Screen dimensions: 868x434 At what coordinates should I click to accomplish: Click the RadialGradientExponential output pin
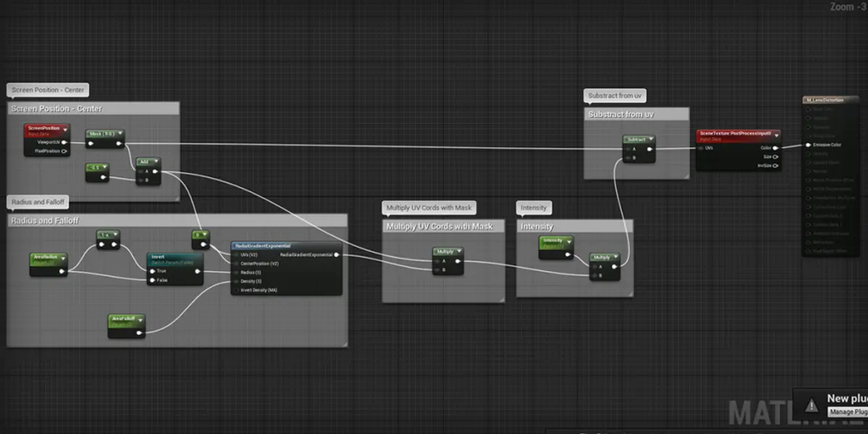(x=337, y=254)
